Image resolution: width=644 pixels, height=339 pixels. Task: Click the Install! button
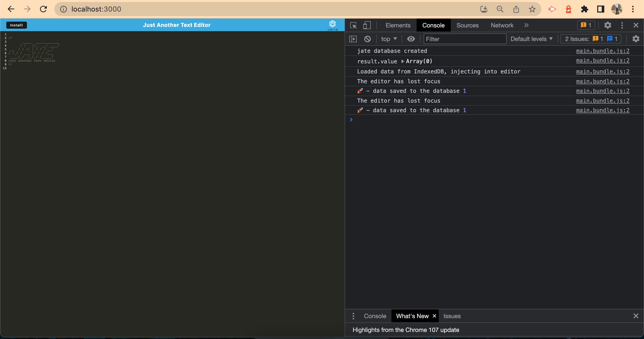(17, 25)
